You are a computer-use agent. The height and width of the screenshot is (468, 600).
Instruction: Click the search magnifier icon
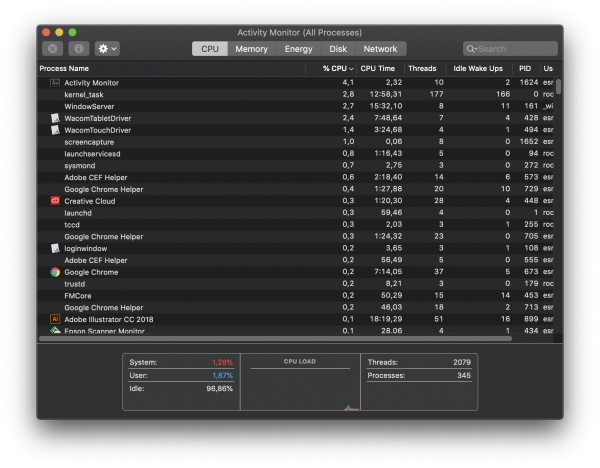tap(471, 49)
